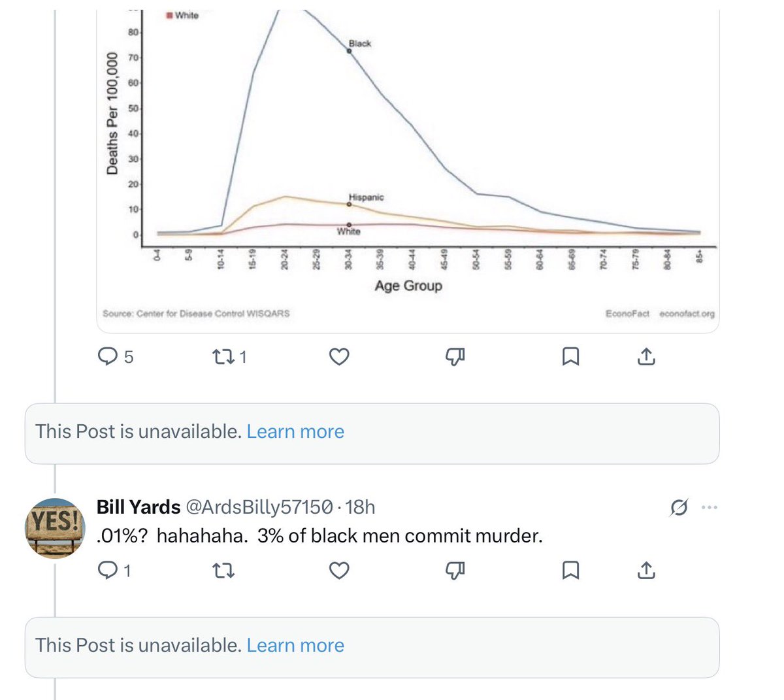Downvote the chart post
The image size is (784, 700).
455,357
